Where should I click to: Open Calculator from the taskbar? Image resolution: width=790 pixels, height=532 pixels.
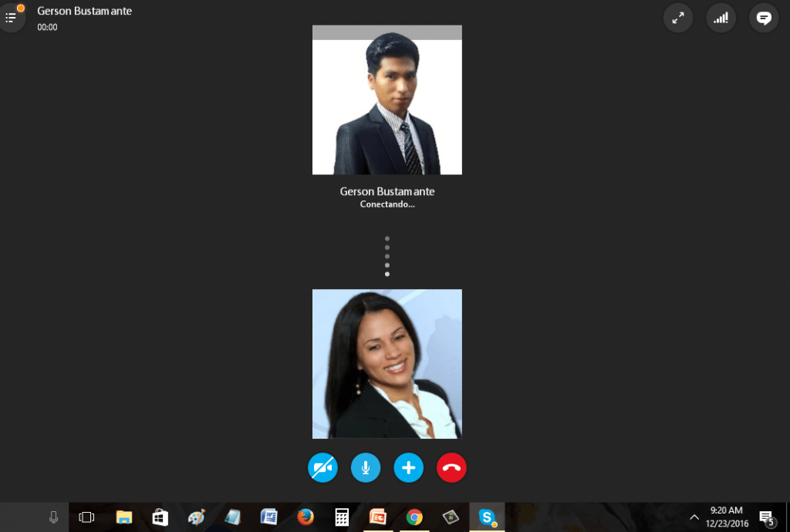tap(342, 517)
